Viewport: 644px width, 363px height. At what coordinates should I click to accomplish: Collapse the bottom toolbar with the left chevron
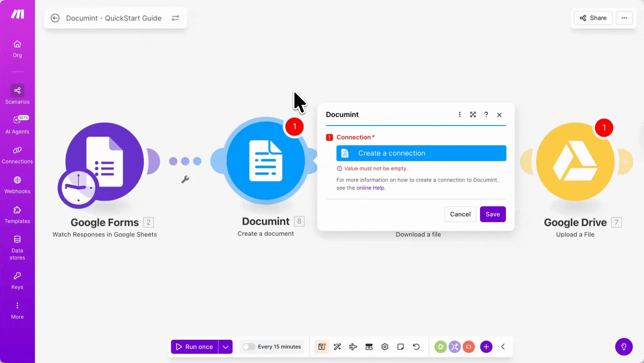503,347
